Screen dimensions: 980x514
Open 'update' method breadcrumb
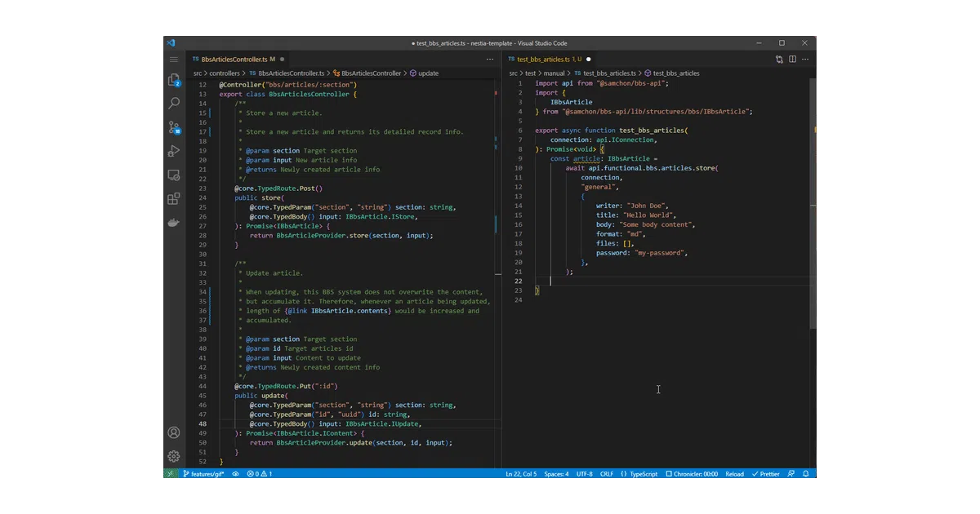(x=423, y=73)
